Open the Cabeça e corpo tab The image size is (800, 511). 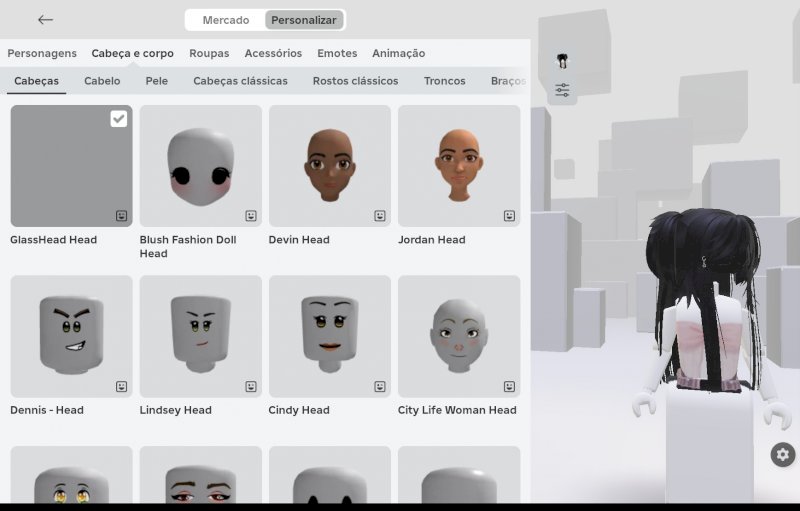(133, 53)
